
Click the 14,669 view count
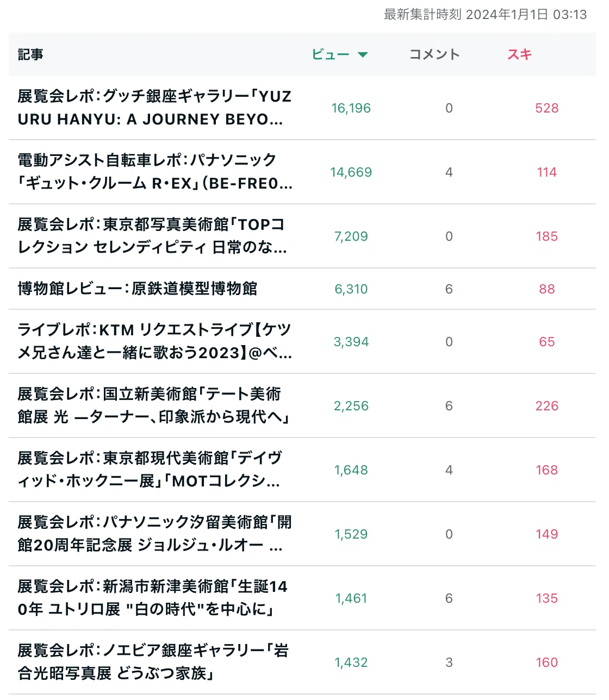(351, 172)
